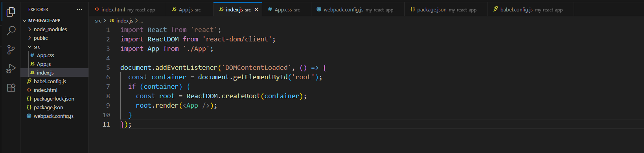Click 'DOMContentLoaded' string in code
644x153 pixels.
pos(256,67)
